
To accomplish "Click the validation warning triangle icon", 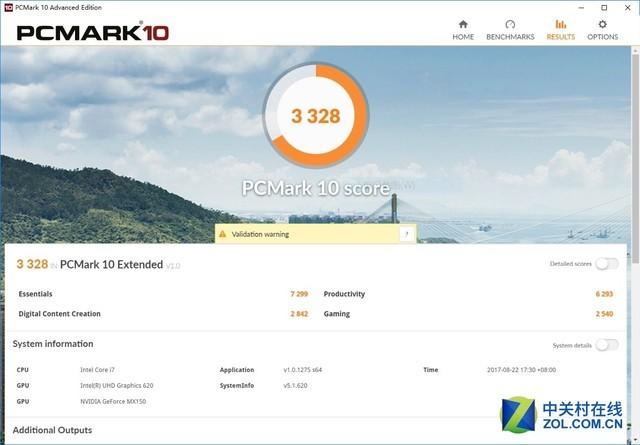I will pos(223,234).
